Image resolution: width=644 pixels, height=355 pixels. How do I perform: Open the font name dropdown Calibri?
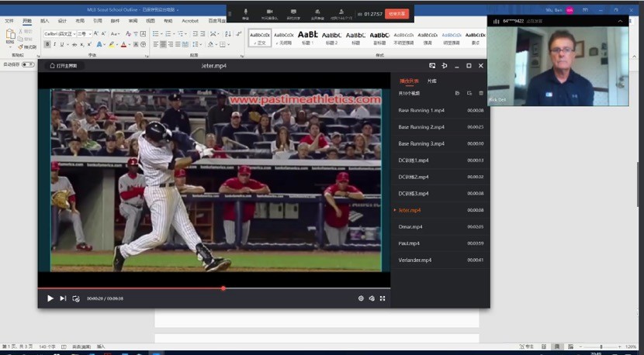[x=74, y=33]
